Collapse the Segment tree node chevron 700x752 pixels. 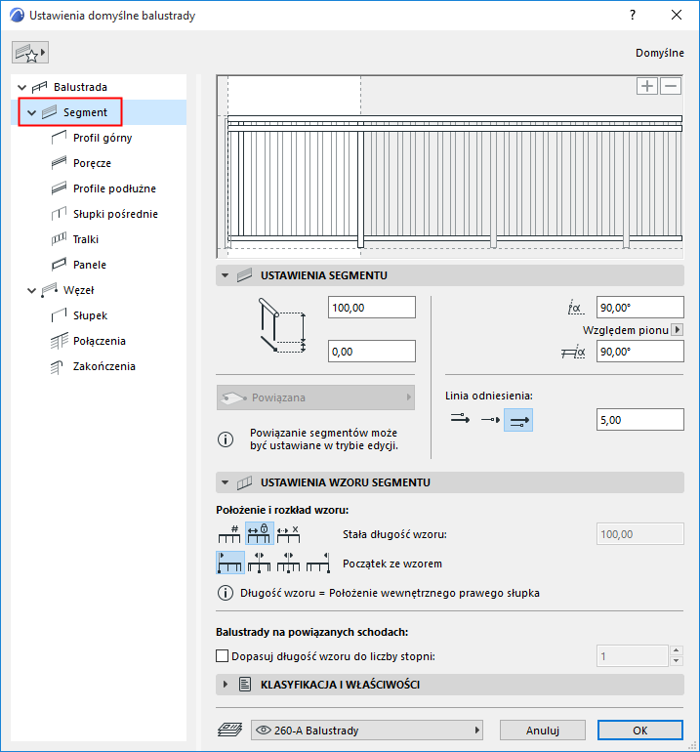pos(31,112)
